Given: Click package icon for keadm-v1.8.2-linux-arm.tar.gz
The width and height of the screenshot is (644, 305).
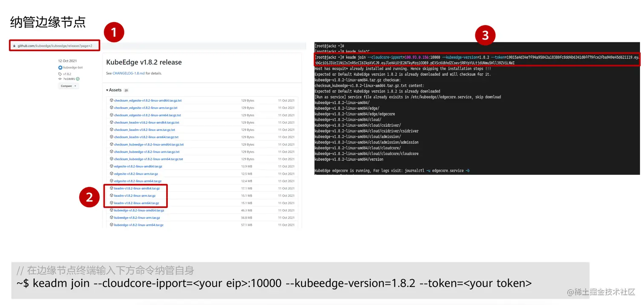Looking at the screenshot, I should [x=112, y=195].
